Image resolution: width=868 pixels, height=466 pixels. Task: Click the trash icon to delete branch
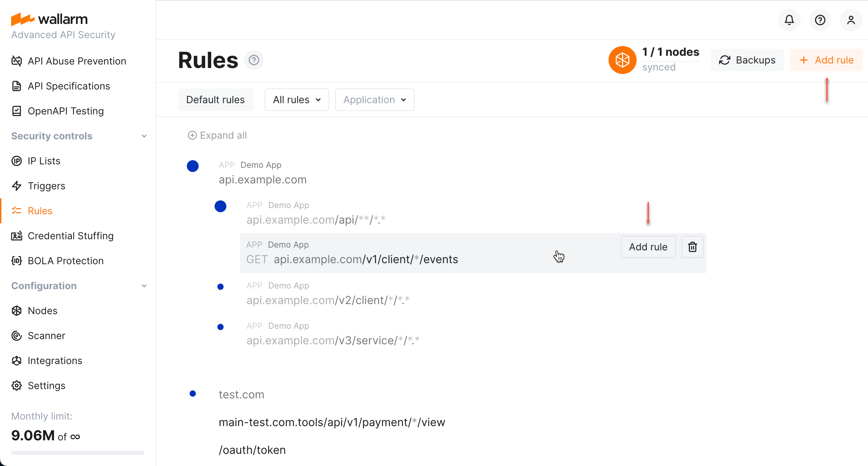(x=692, y=247)
